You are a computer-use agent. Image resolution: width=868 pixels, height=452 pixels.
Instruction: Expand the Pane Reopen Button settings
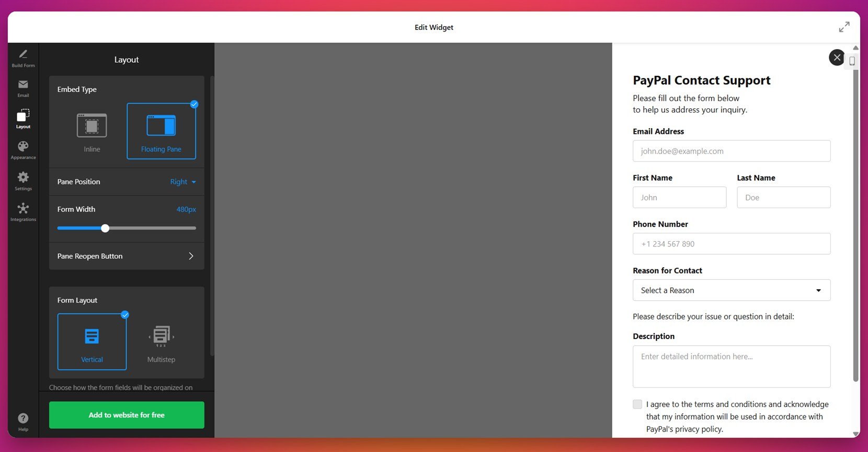click(x=127, y=256)
